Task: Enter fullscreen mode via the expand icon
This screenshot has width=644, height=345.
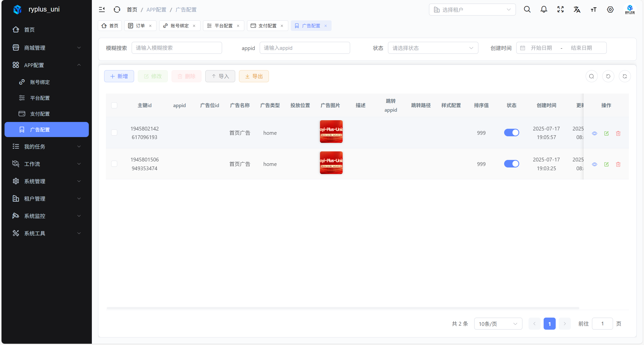Action: pyautogui.click(x=560, y=10)
